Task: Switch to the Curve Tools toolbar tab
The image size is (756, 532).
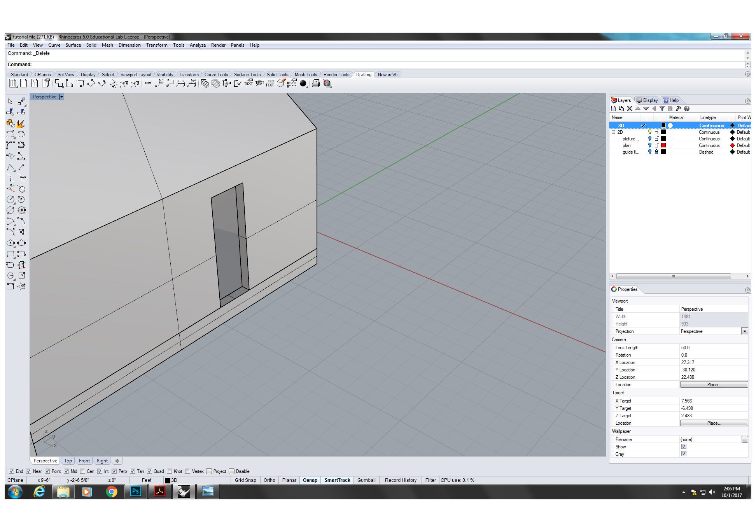Action: pos(216,75)
